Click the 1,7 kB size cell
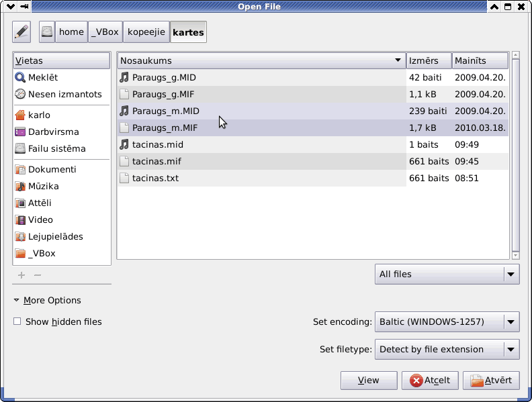The height and width of the screenshot is (402, 532). pyautogui.click(x=423, y=128)
